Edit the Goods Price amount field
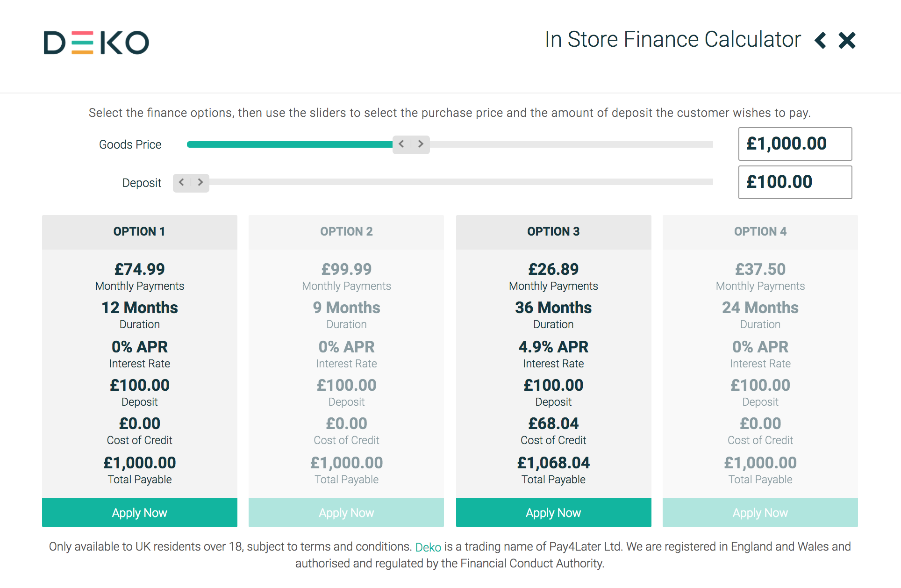 point(794,144)
